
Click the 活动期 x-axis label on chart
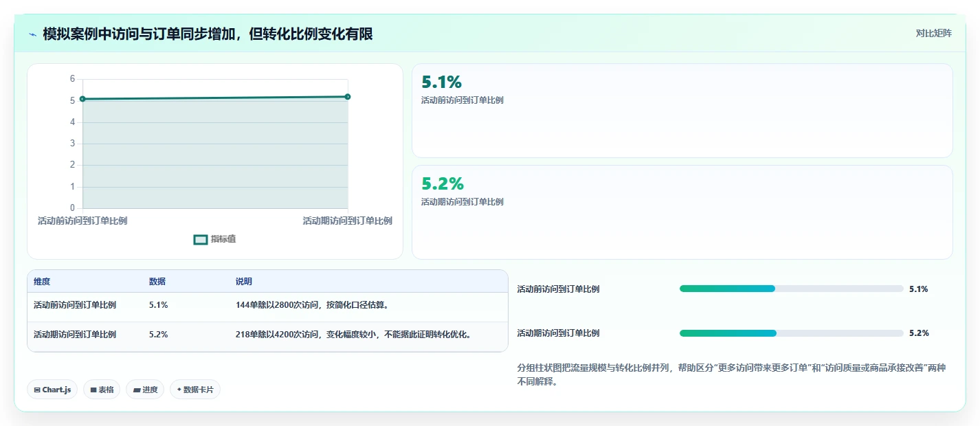pos(348,221)
